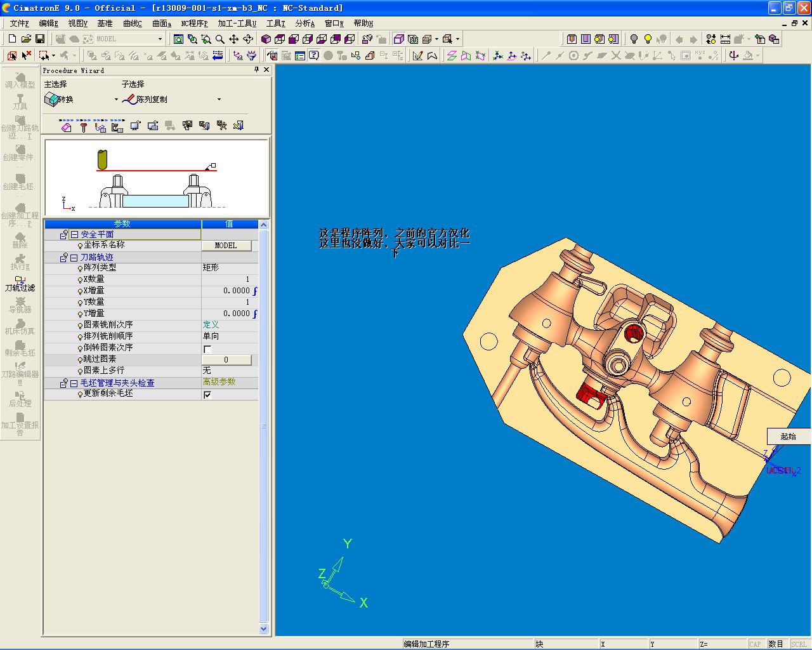Collapse the 刀路轨迹 section

pos(74,257)
